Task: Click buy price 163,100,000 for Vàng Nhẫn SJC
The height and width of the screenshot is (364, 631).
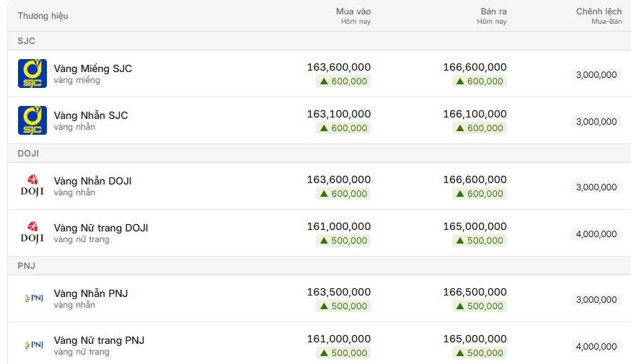Action: pyautogui.click(x=339, y=114)
